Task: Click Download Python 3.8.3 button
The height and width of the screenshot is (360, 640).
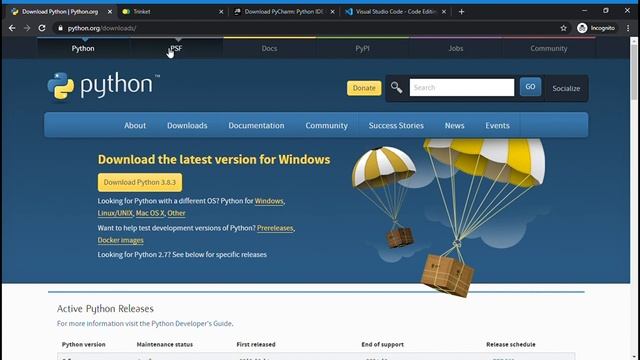Action: 140,182
